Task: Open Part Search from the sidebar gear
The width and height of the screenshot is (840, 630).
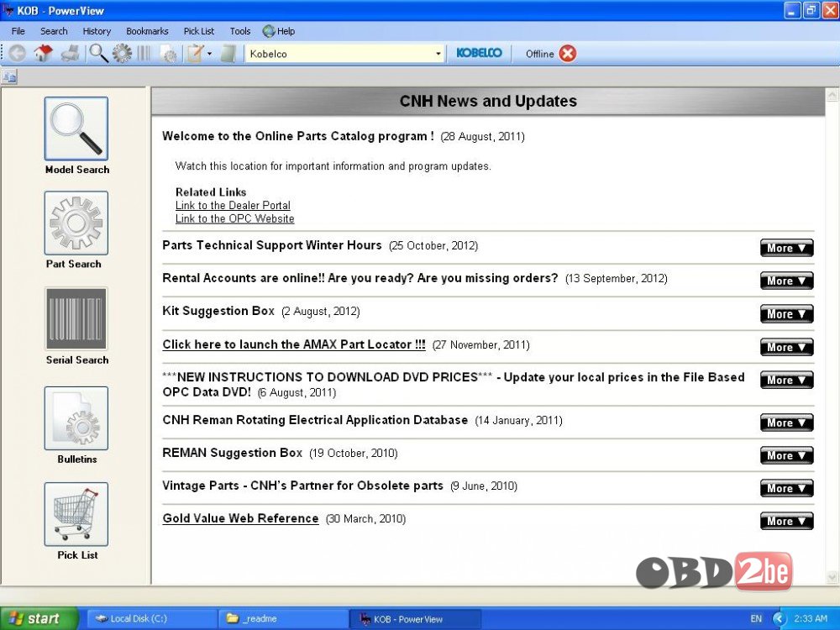Action: 76,223
